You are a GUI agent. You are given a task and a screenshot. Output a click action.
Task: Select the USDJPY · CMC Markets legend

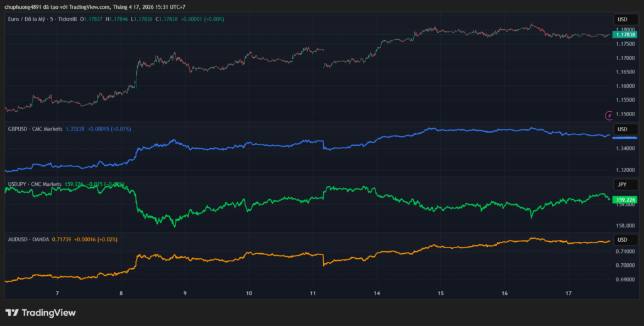coord(35,184)
